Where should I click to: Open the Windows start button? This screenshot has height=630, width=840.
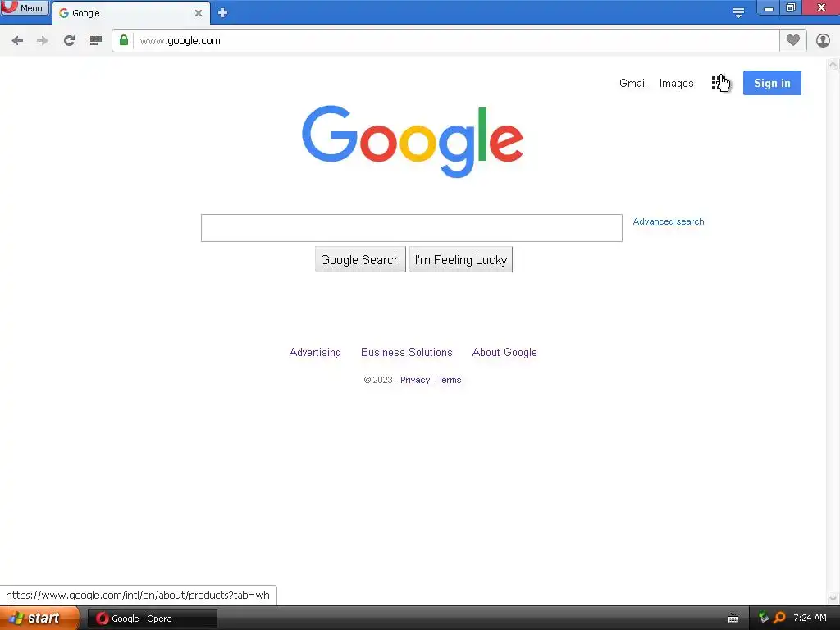coord(39,619)
